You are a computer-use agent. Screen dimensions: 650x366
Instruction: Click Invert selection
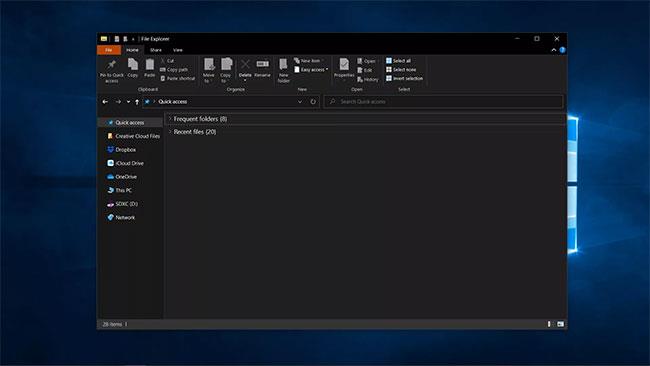tap(405, 78)
